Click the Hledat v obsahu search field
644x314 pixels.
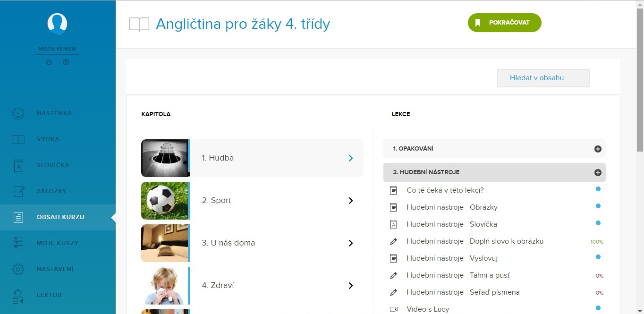point(543,78)
